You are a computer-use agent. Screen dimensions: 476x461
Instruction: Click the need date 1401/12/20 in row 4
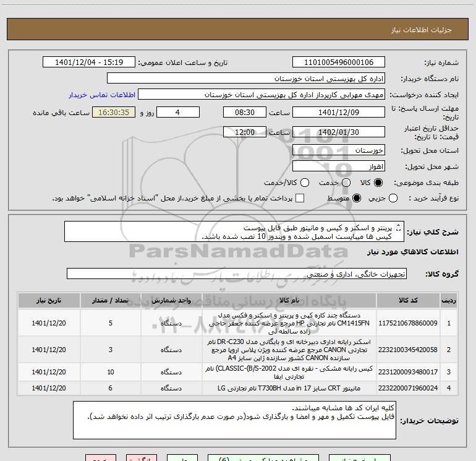click(49, 388)
